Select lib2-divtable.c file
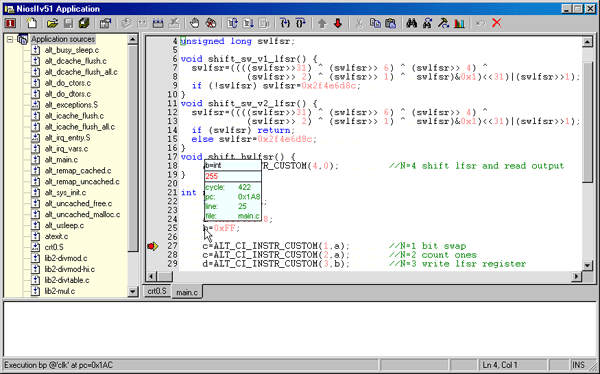Viewport: 600px width, 374px height. coord(67,281)
